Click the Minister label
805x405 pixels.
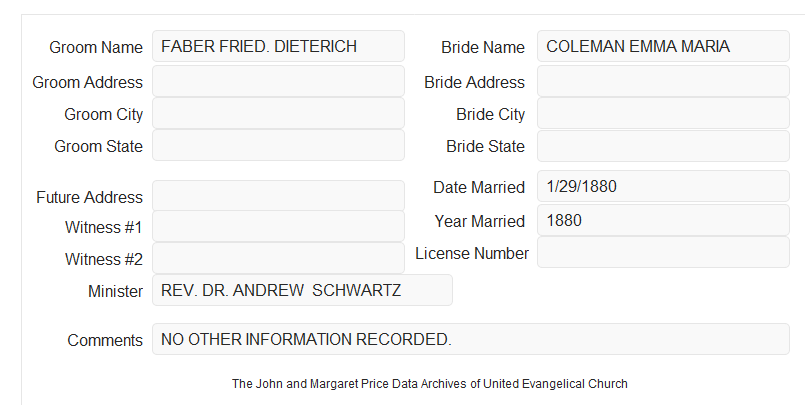116,291
